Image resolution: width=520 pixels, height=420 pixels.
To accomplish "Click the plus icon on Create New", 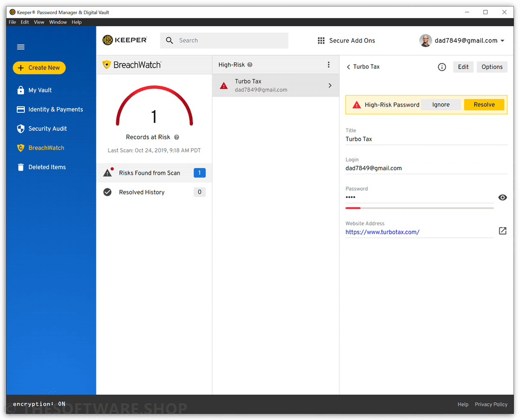I will [20, 68].
